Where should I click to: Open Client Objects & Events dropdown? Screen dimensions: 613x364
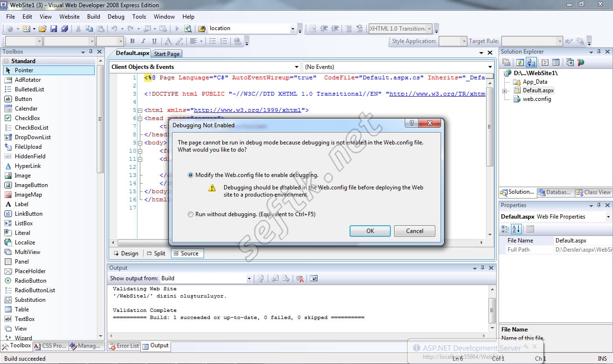tap(297, 67)
